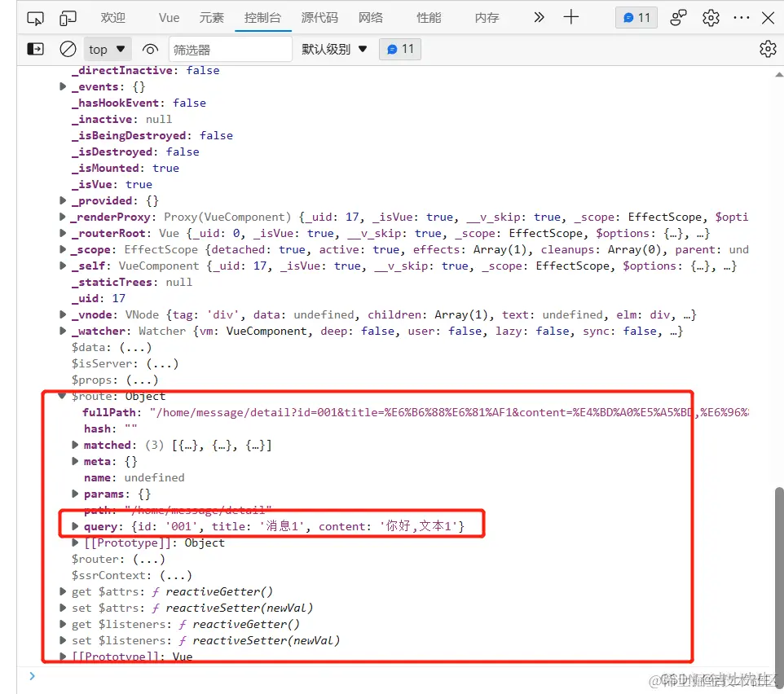Activate the inspect element picker icon

(x=35, y=19)
